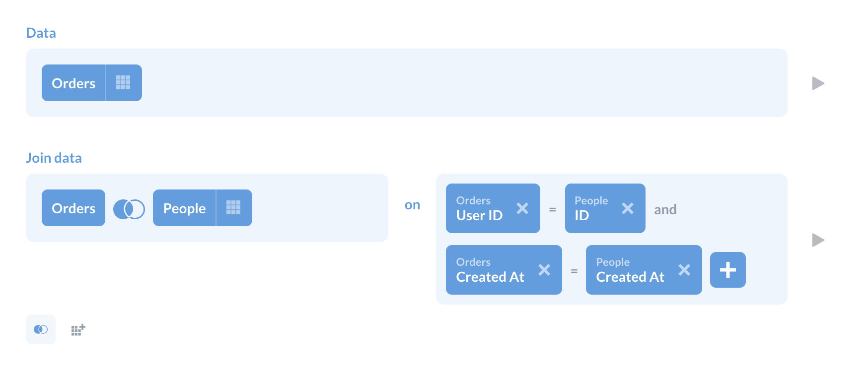Add another join condition with plus button
Image resolution: width=868 pixels, height=375 pixels.
[x=727, y=270]
